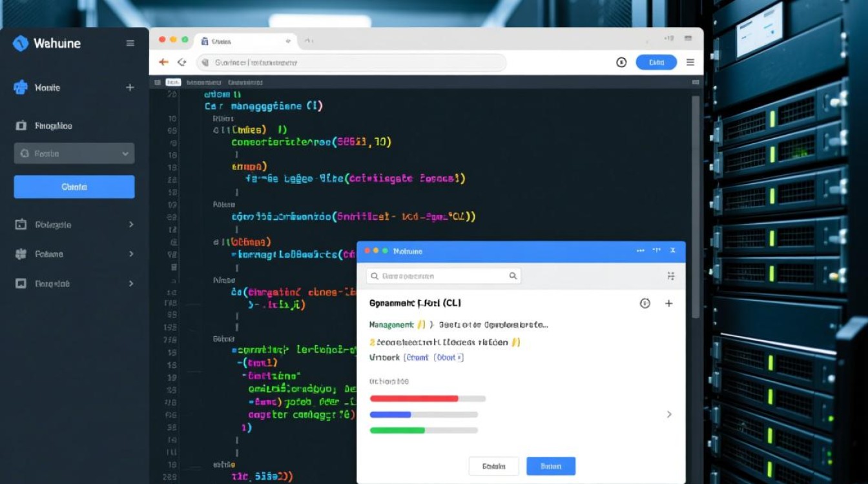Open the gray dropdown in the left sidebar
868x484 pixels.
(x=74, y=154)
